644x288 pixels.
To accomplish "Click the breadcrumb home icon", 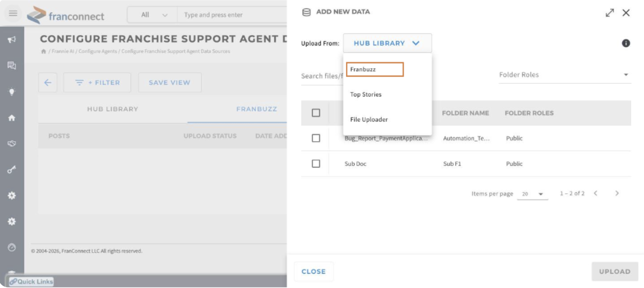I will [x=43, y=51].
